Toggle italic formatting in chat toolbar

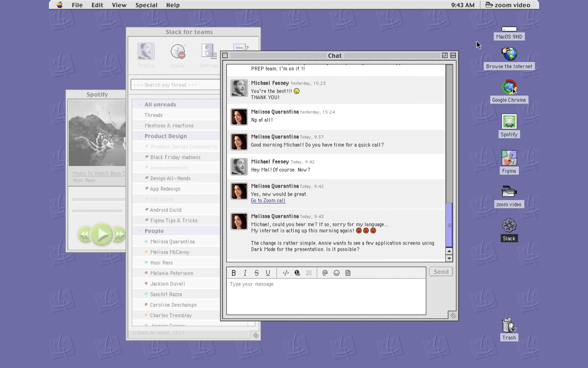click(x=245, y=273)
